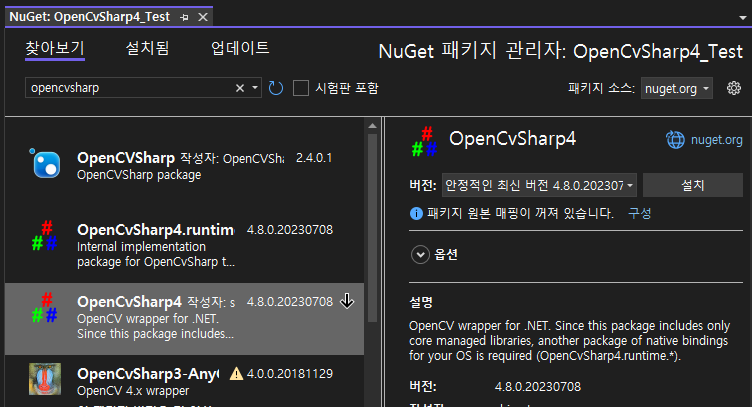Select the OpenCVSharp 2.4.0.1 package icon
The image size is (752, 407).
46,163
